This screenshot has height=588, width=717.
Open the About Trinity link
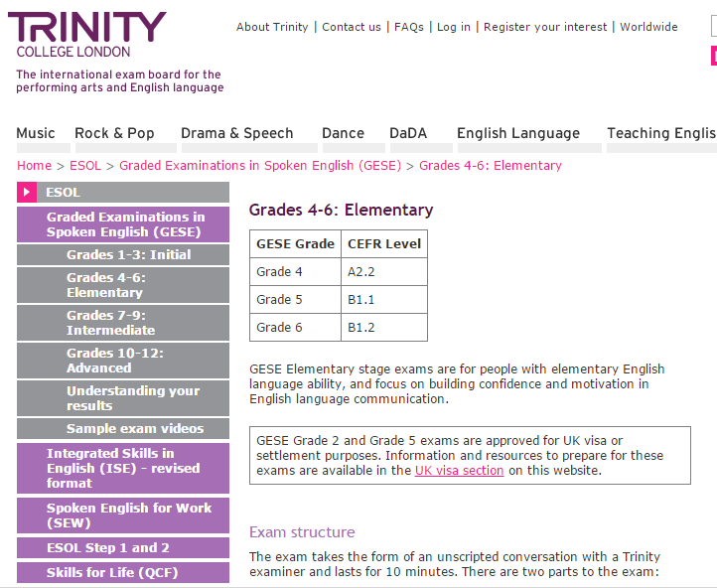(272, 27)
